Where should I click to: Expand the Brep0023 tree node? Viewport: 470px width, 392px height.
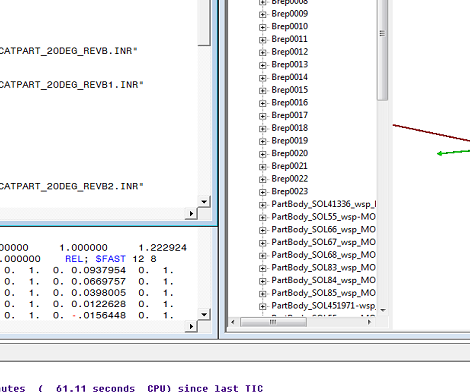pyautogui.click(x=263, y=192)
